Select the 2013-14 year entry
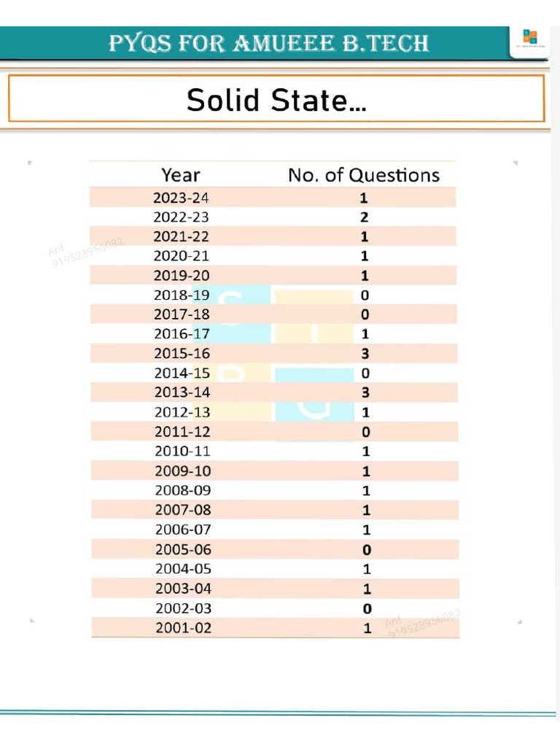Image resolution: width=560 pixels, height=747 pixels. (x=182, y=392)
